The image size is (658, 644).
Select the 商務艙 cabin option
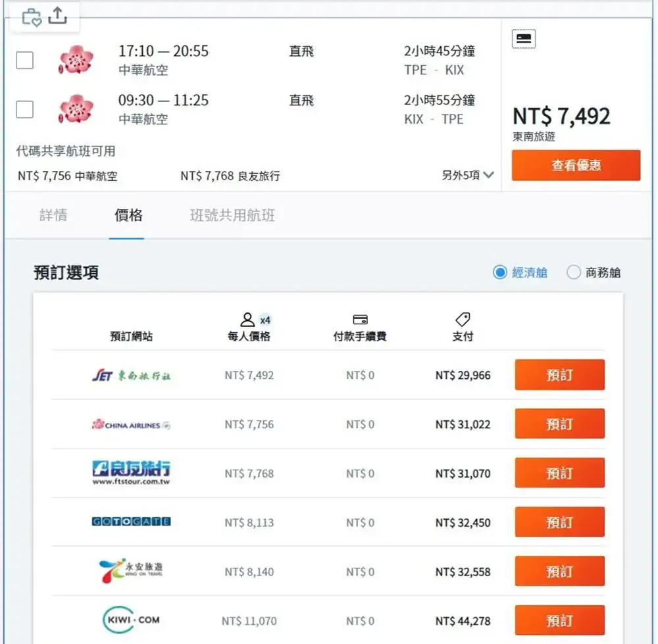[x=594, y=272]
